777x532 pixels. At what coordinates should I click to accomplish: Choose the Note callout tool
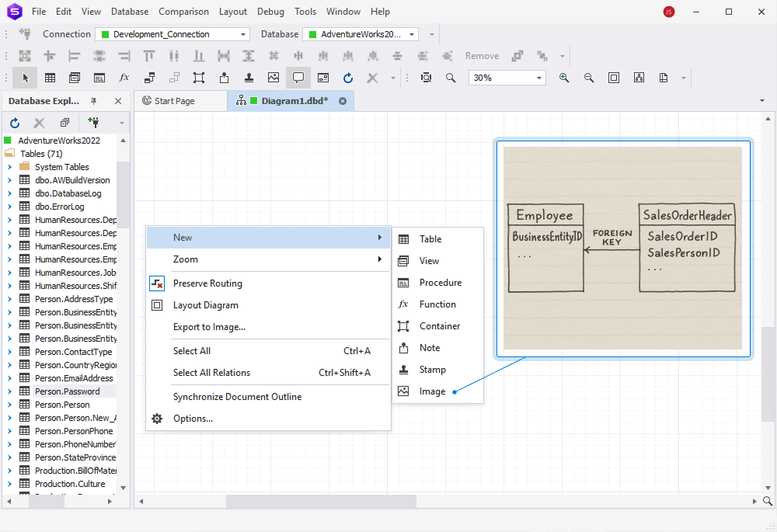tap(298, 78)
